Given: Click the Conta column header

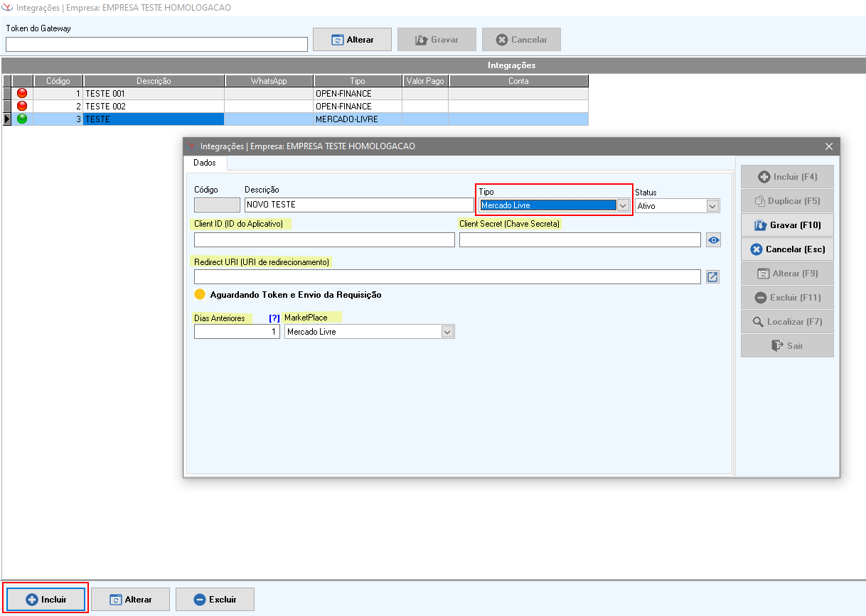Looking at the screenshot, I should [x=518, y=81].
